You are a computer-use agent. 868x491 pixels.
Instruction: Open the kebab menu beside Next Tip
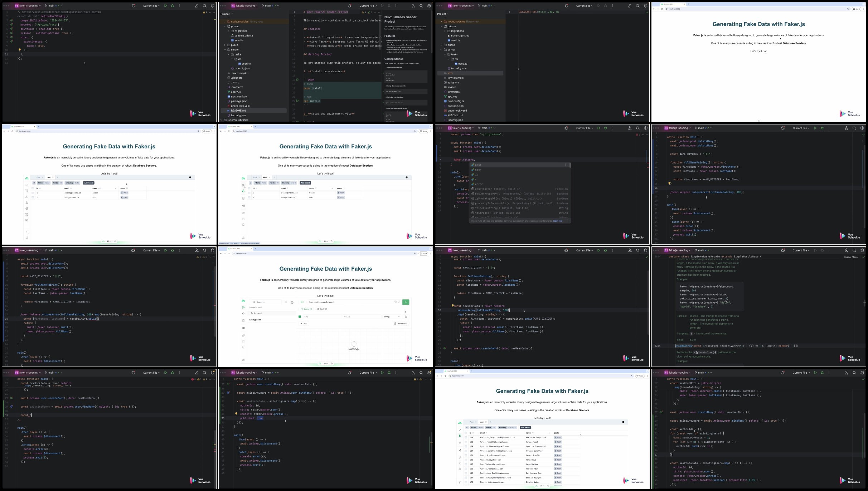click(x=568, y=221)
